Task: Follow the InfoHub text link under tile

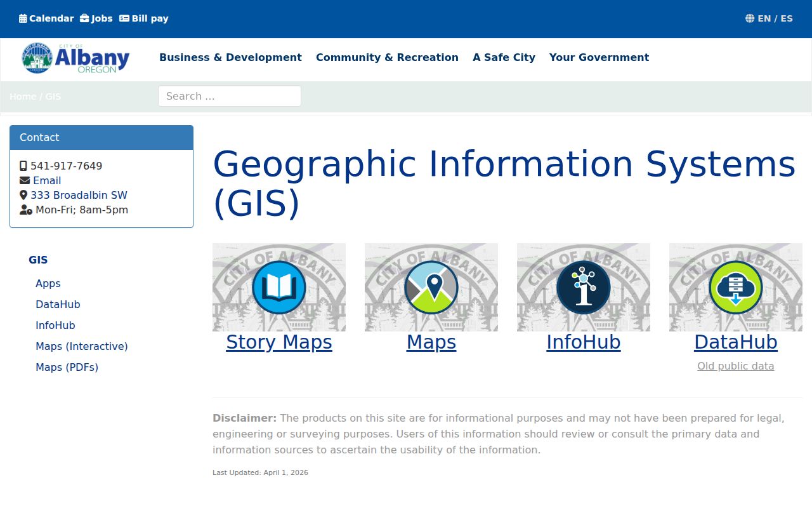Action: click(584, 342)
